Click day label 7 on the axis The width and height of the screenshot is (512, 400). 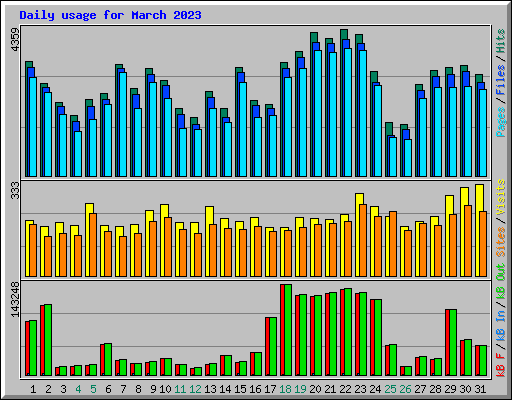(x=123, y=389)
